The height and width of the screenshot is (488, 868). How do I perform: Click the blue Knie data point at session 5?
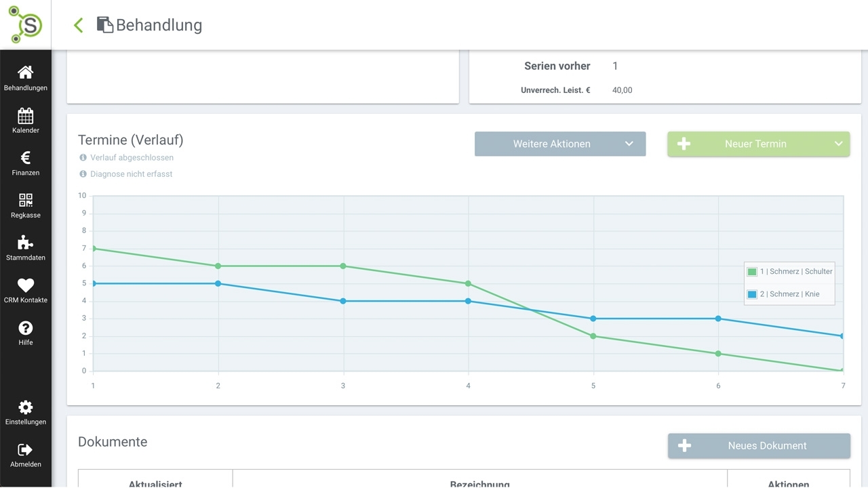pos(593,319)
